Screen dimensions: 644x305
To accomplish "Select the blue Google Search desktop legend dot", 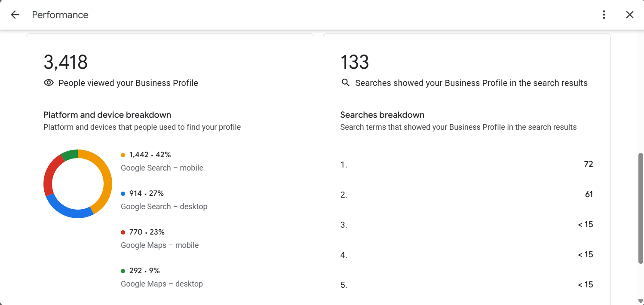I will [x=123, y=194].
